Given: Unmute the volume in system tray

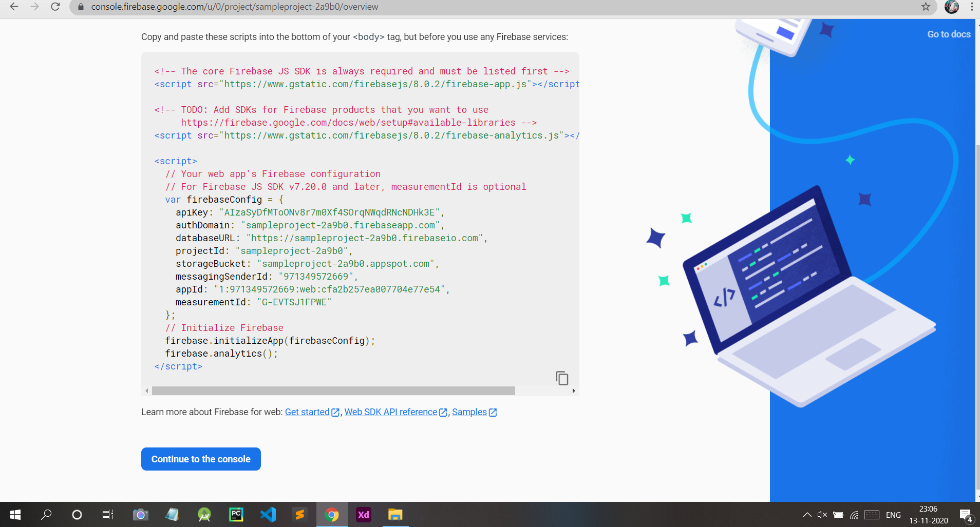Looking at the screenshot, I should (822, 515).
